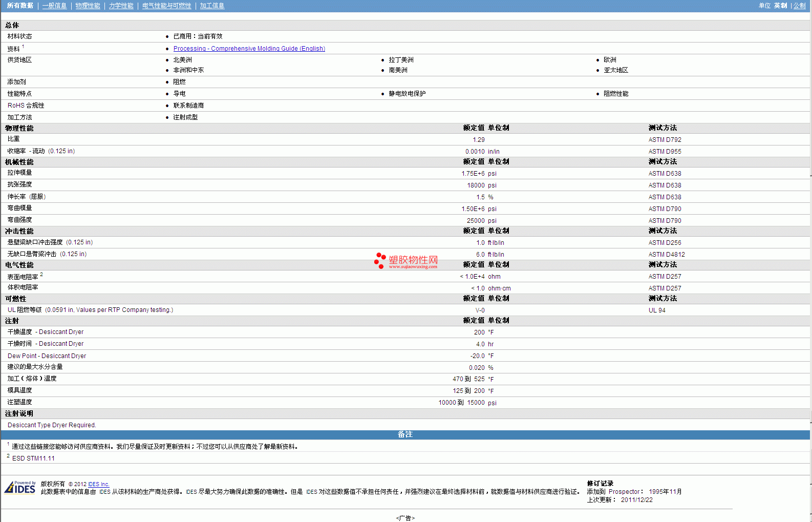The width and height of the screenshot is (812, 522).
Task: Click ASTM D256 test method
Action: point(665,243)
